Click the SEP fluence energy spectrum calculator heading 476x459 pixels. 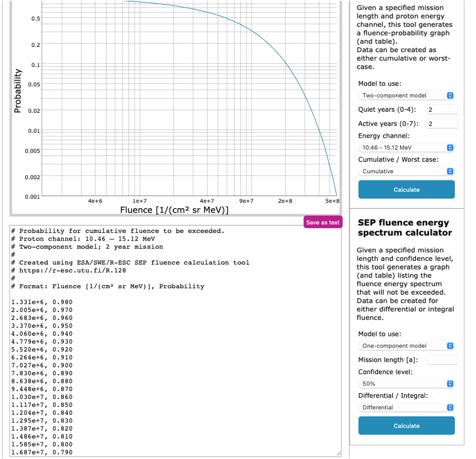pos(403,227)
